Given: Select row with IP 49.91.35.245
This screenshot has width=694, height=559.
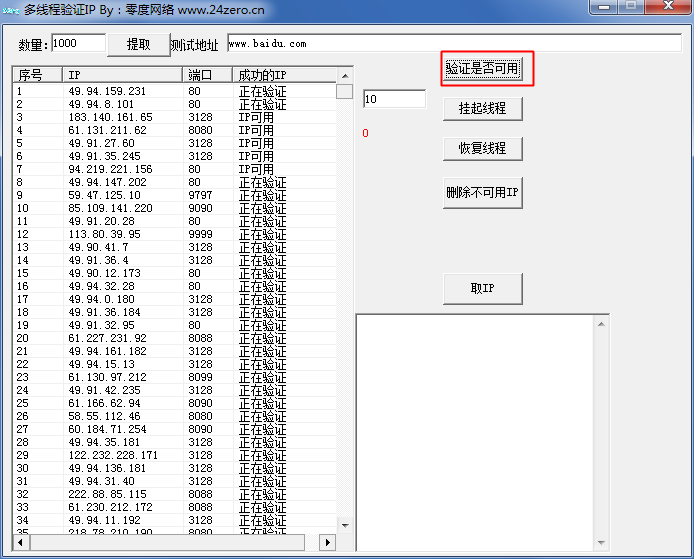Looking at the screenshot, I should click(174, 156).
